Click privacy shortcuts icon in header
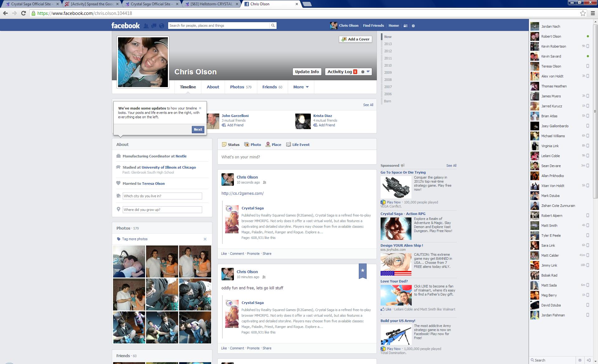The image size is (598, 364). tap(405, 26)
